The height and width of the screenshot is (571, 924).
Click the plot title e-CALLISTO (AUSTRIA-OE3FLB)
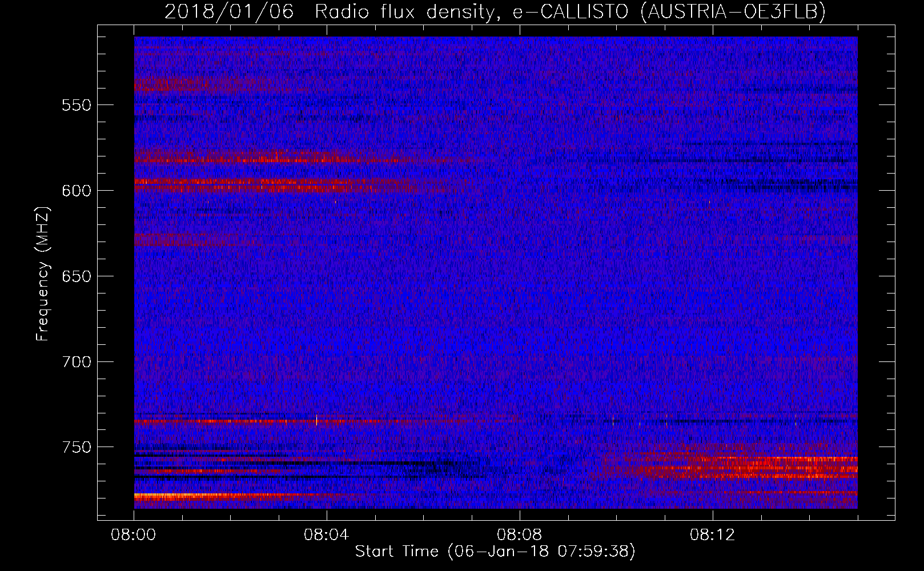coord(669,11)
